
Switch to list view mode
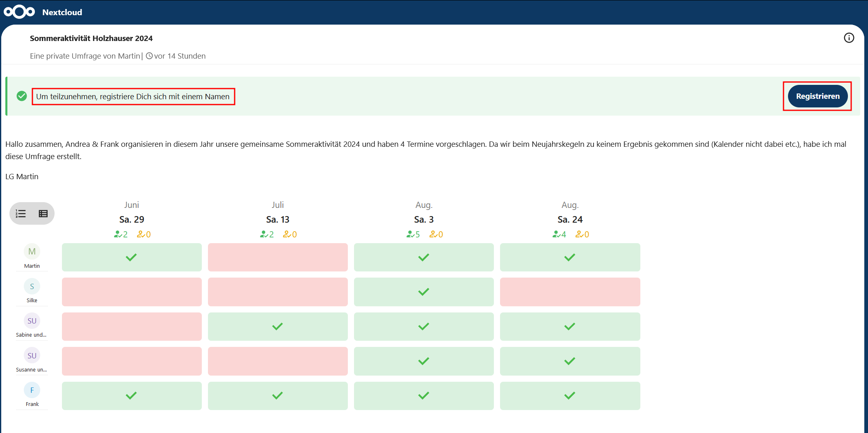click(x=21, y=214)
